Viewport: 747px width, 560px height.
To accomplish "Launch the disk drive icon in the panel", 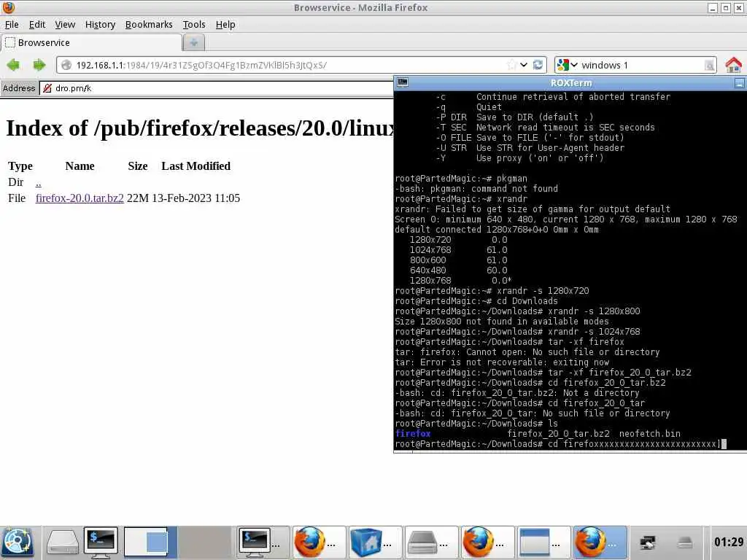I will coord(63,542).
